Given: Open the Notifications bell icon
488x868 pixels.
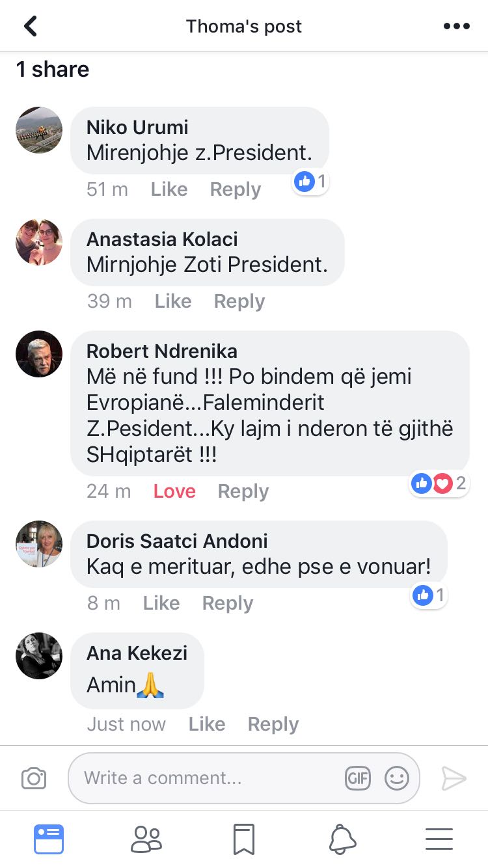Looking at the screenshot, I should tap(342, 839).
